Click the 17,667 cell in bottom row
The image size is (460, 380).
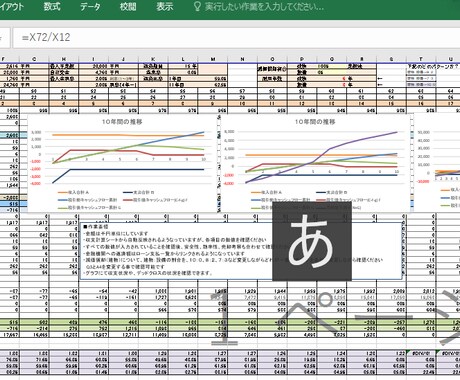click(10, 335)
